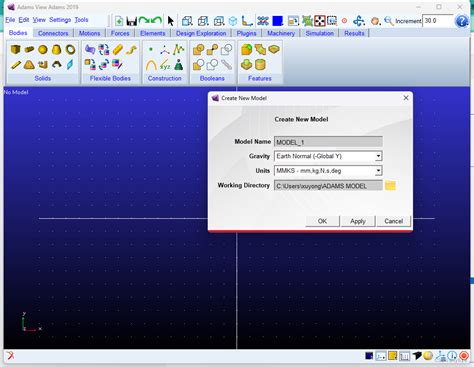Open the blue Help question icon
This screenshot has height=367, width=474.
[x=462, y=21]
